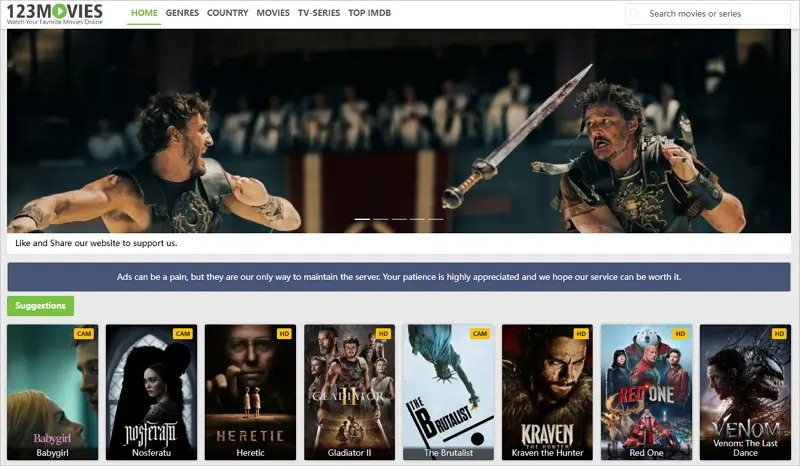Screen dimensions: 800x466
Task: Open The Brutalist movie poster
Action: tap(448, 392)
